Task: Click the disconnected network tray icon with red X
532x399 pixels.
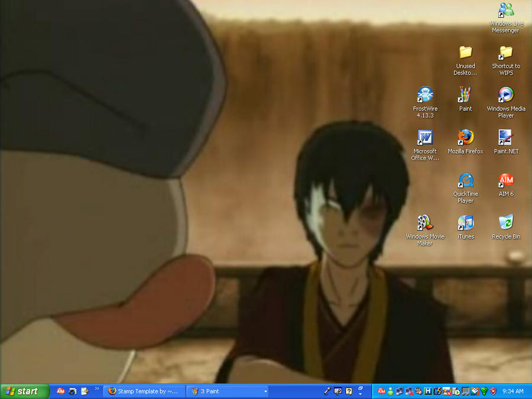Action: 409,391
